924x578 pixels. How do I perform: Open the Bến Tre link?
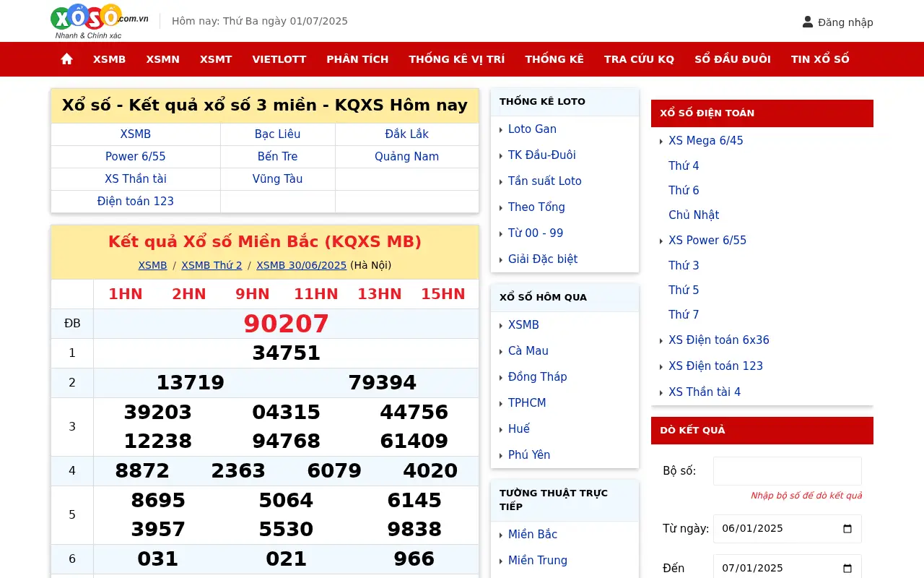pyautogui.click(x=278, y=157)
